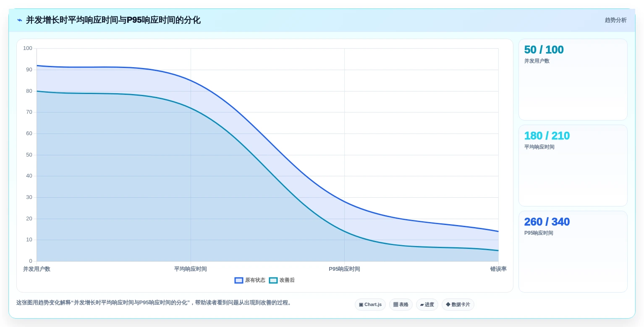Viewport: 644px width, 327px height.
Task: Toggle the 改善后 legend swatch
Action: [x=273, y=280]
